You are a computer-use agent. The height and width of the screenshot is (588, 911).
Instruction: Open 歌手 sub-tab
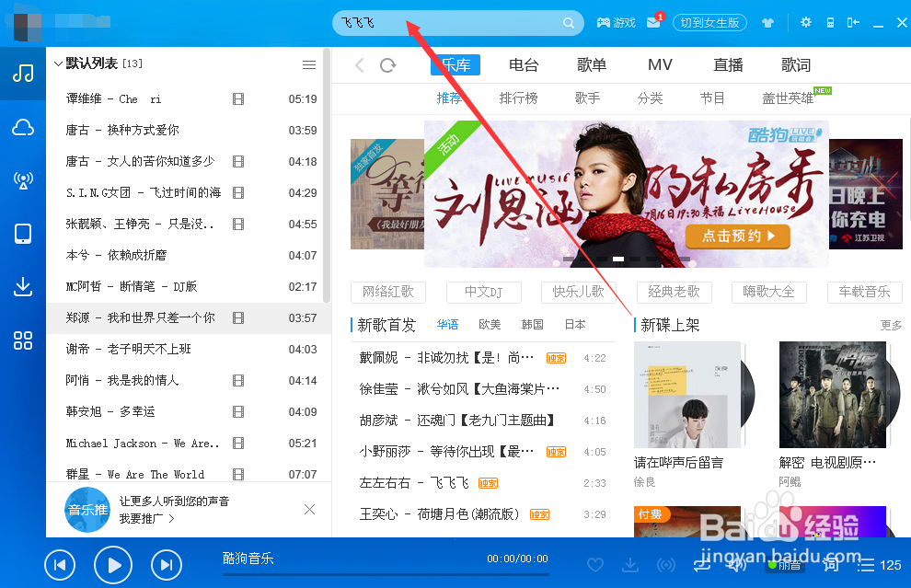point(587,98)
